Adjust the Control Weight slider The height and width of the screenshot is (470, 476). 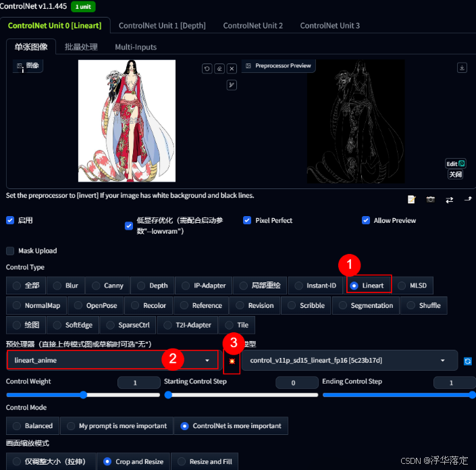pos(83,394)
